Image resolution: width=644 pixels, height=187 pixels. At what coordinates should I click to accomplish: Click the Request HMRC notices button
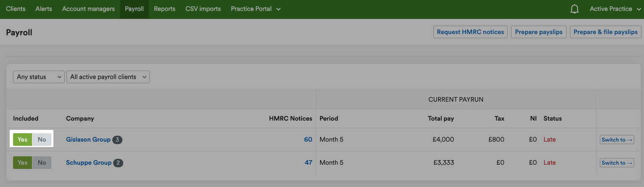470,32
